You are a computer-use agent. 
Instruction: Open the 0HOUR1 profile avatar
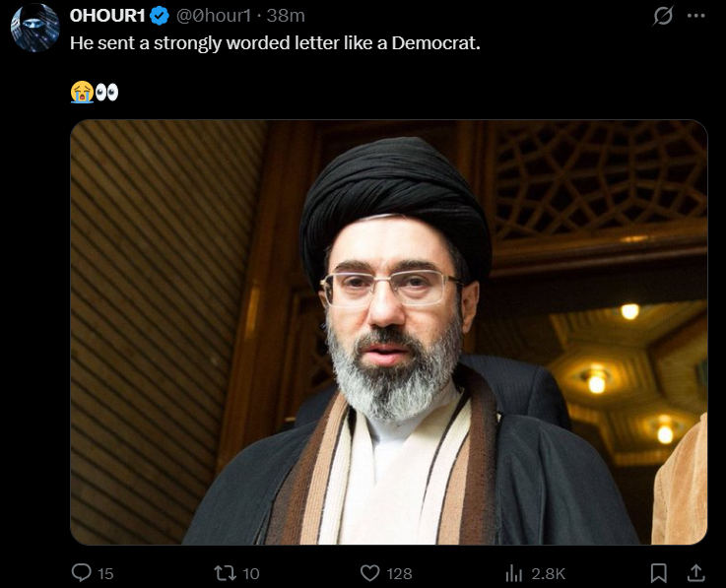(35, 28)
